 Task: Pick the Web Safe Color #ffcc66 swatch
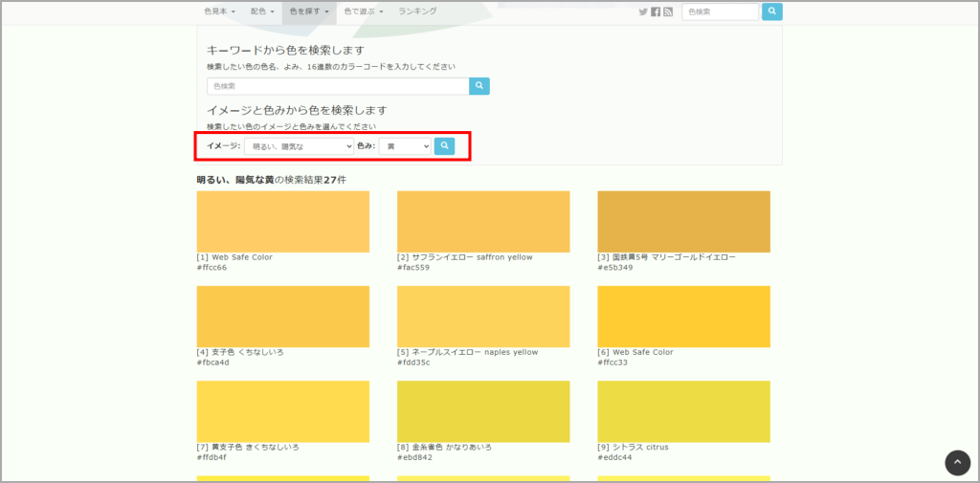tap(282, 221)
